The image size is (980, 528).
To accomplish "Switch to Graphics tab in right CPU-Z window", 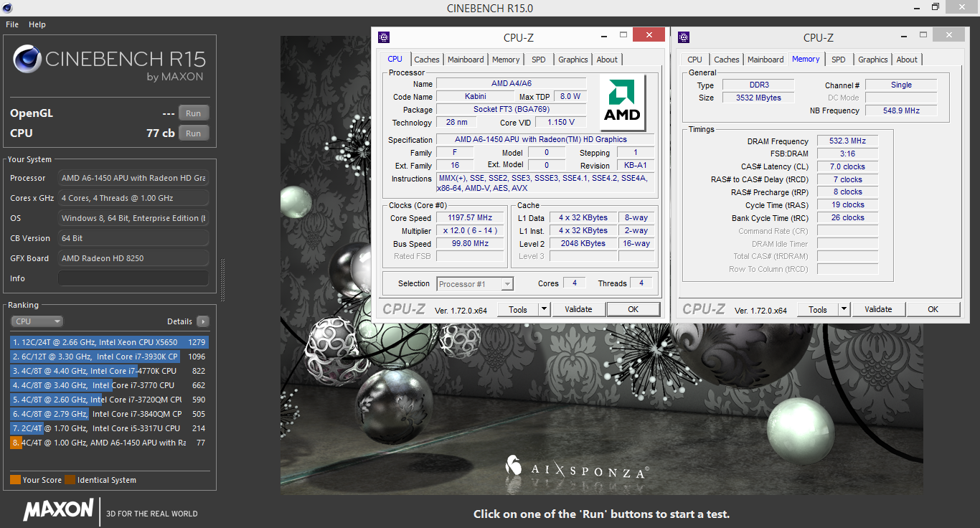I will click(x=873, y=60).
